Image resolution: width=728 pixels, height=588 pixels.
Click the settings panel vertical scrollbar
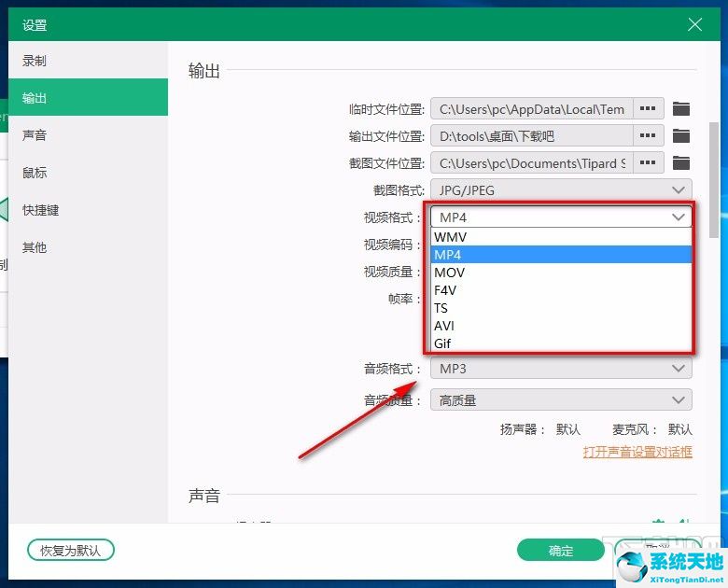coord(714,180)
